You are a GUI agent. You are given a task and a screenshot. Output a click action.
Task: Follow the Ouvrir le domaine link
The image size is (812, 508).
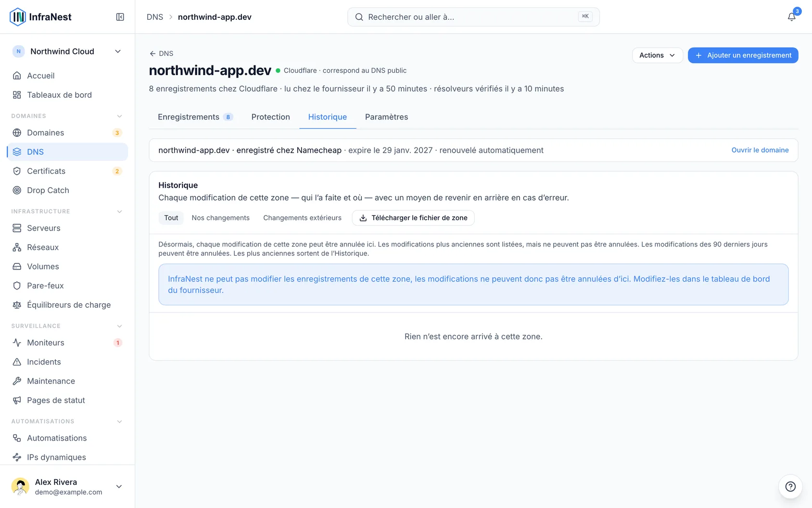pos(760,150)
